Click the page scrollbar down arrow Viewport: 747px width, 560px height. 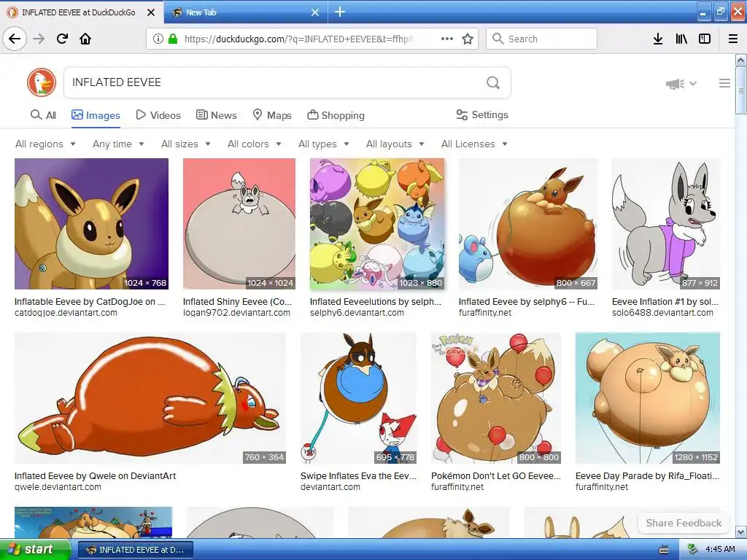coord(741,532)
